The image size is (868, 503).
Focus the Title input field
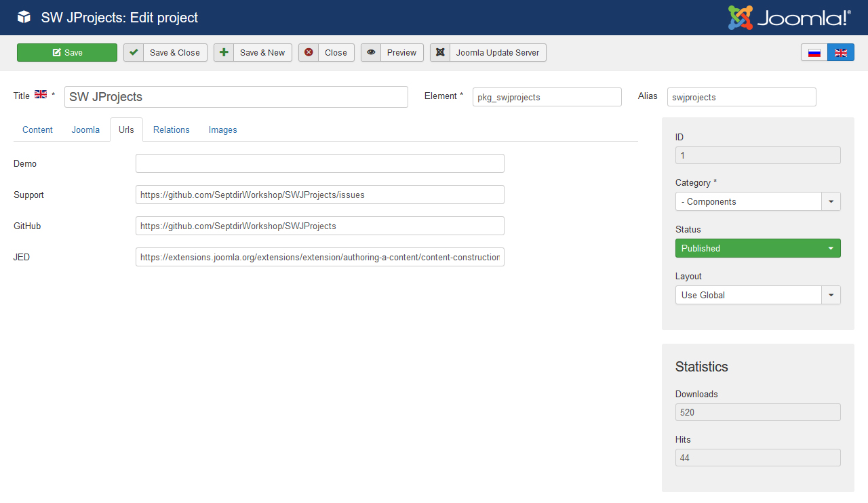236,97
